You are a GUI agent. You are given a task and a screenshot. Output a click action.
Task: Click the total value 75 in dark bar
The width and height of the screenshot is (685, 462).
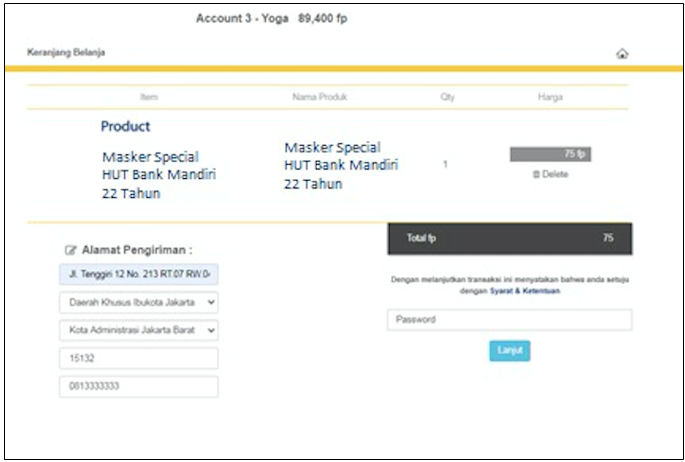coord(608,238)
